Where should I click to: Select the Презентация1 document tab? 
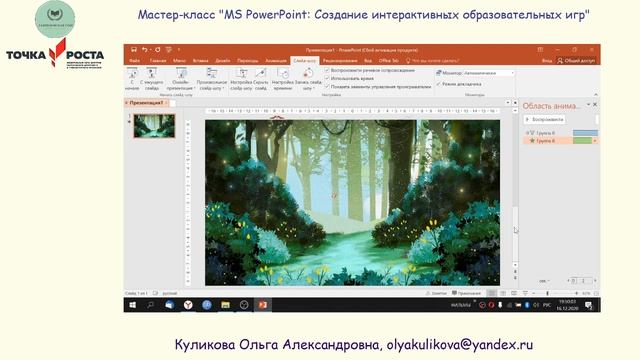tap(146, 103)
